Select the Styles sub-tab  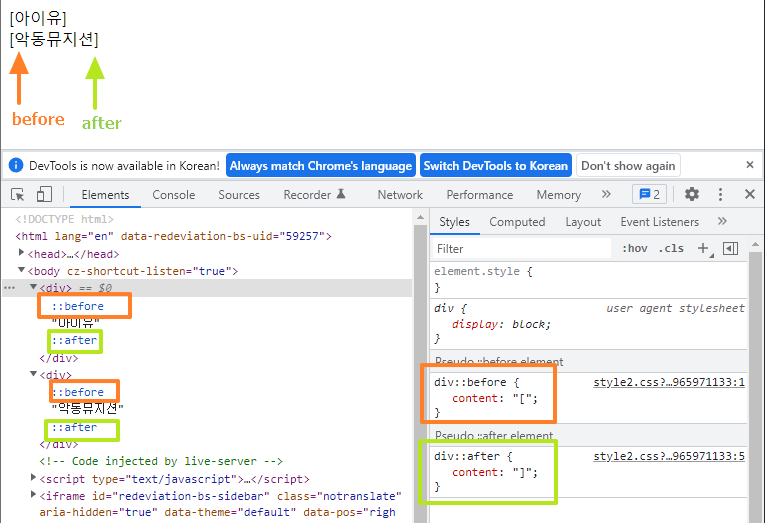click(x=454, y=222)
